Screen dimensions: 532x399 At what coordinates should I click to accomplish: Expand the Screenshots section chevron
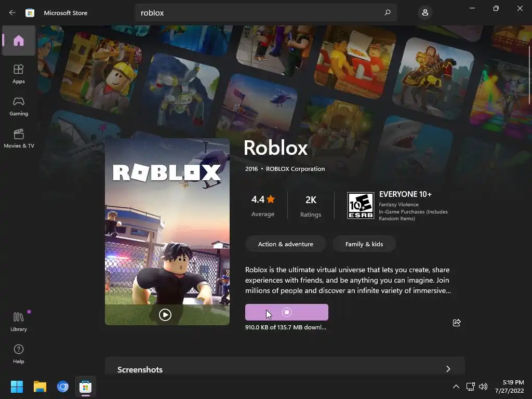[448, 369]
